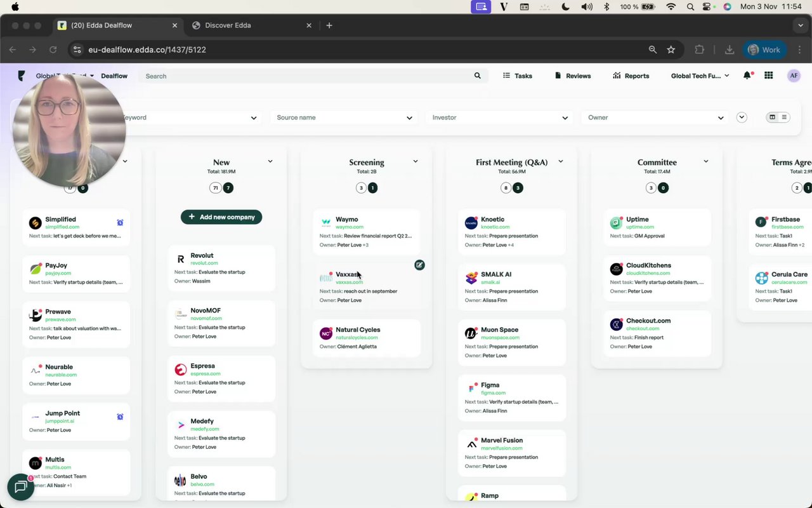This screenshot has height=508, width=812.
Task: Select the (20) Edda Dealflow browser tab
Action: point(118,25)
